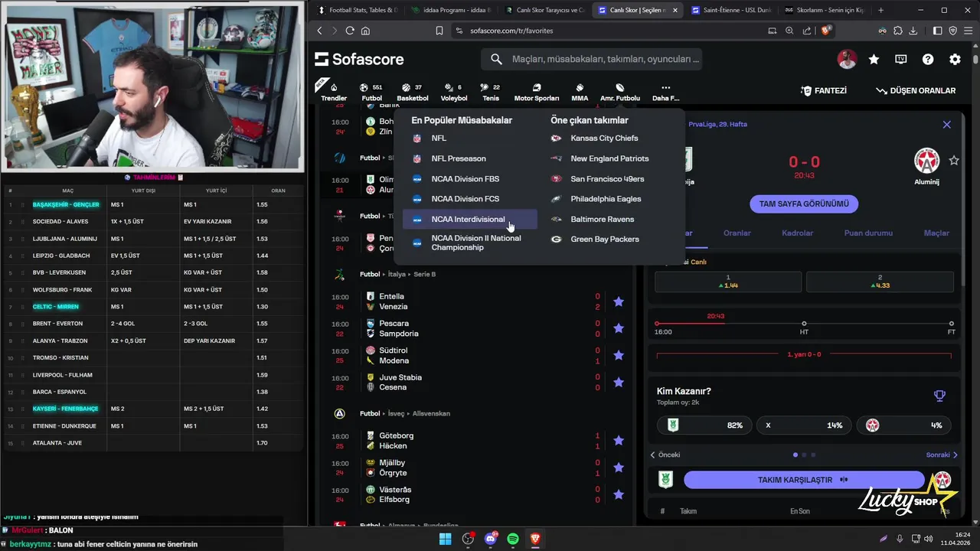The width and height of the screenshot is (980, 551).
Task: Open Spotify from the Windows taskbar
Action: pos(513,539)
